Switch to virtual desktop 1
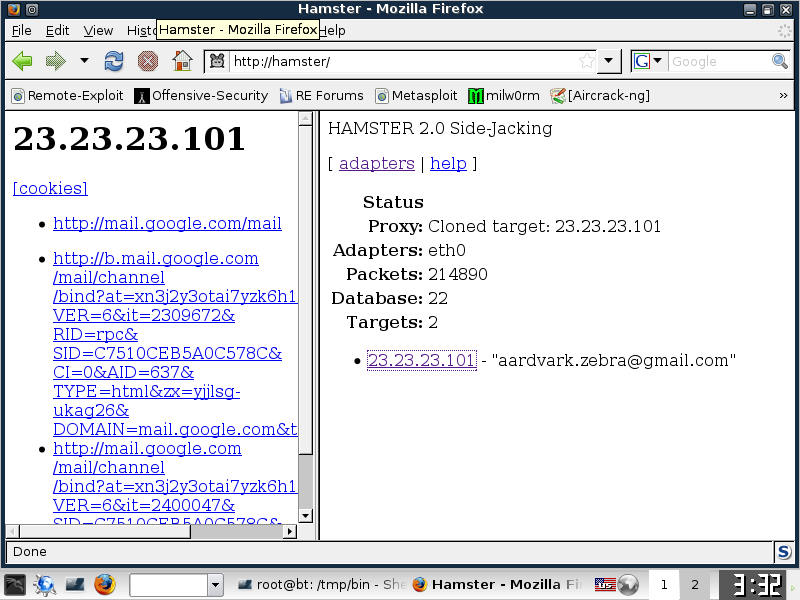Screen dimensions: 800x600 click(x=664, y=584)
